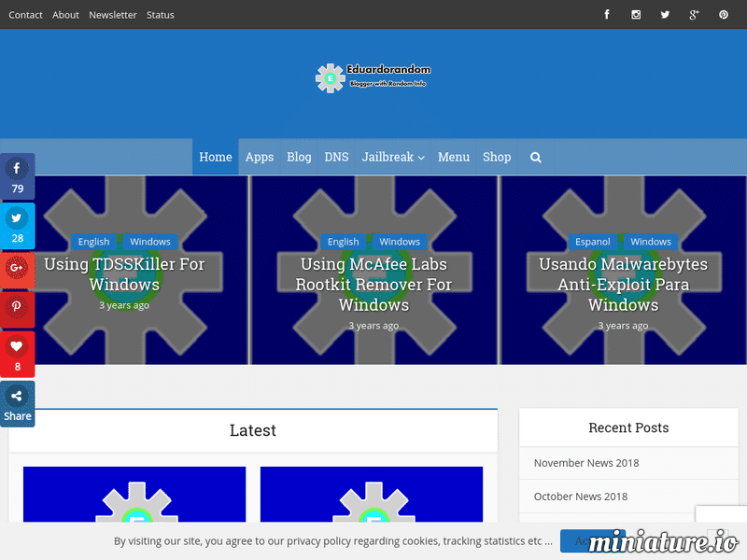
Task: Open the Newsletter link in top bar
Action: (x=113, y=15)
